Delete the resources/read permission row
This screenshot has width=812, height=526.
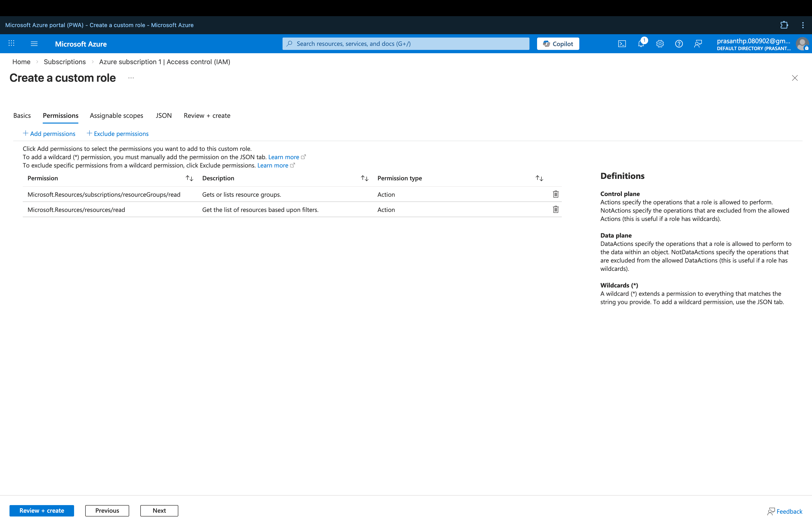click(555, 210)
